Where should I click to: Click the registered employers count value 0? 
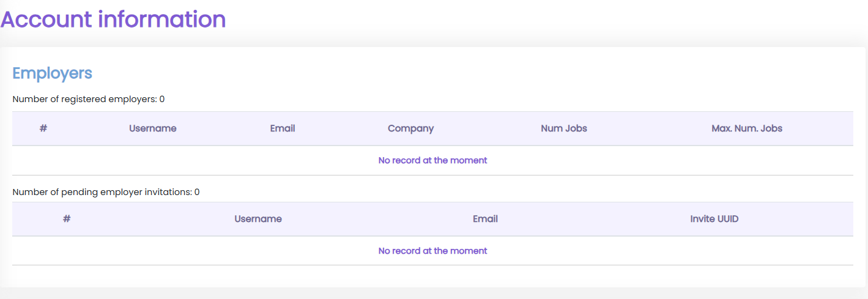point(162,99)
